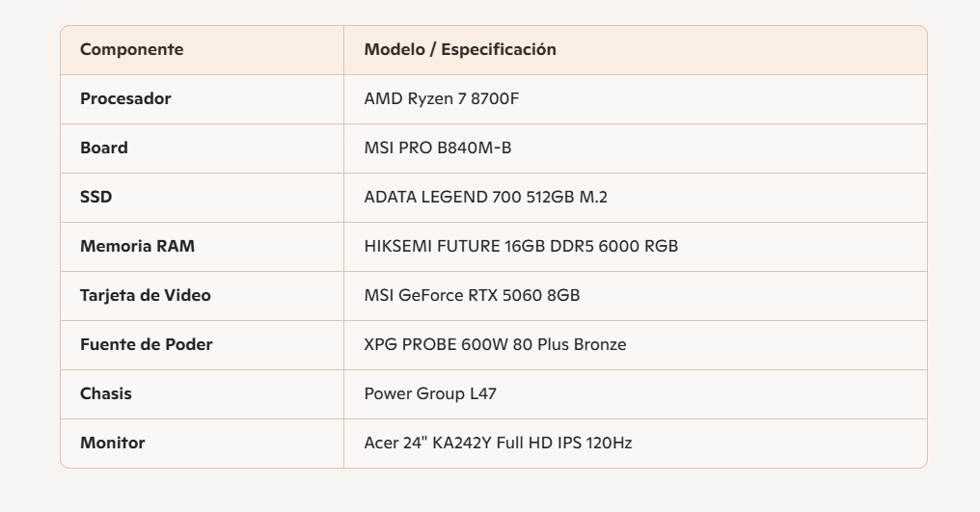980x512 pixels.
Task: Click the Modelo / Especificación header
Action: [x=460, y=50]
